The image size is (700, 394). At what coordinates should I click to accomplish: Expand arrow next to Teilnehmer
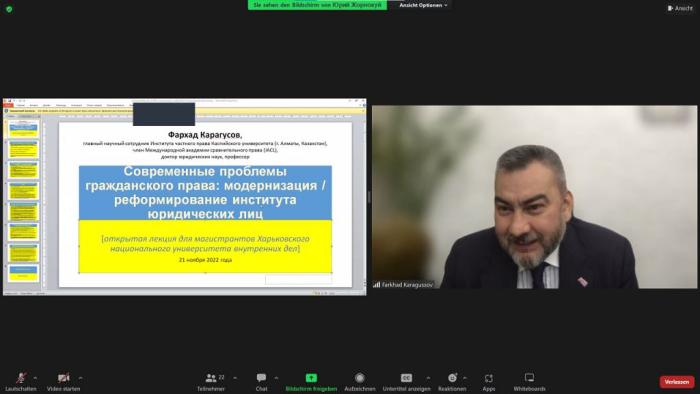[235, 378]
